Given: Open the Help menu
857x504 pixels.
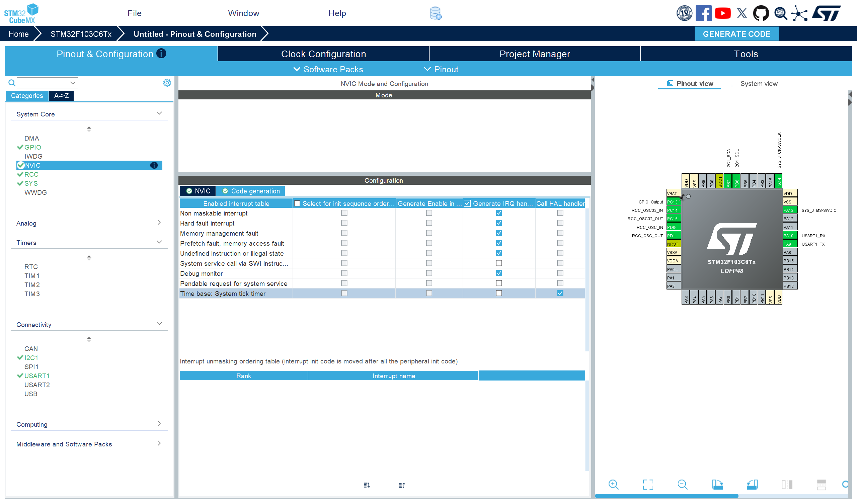Looking at the screenshot, I should click(337, 13).
